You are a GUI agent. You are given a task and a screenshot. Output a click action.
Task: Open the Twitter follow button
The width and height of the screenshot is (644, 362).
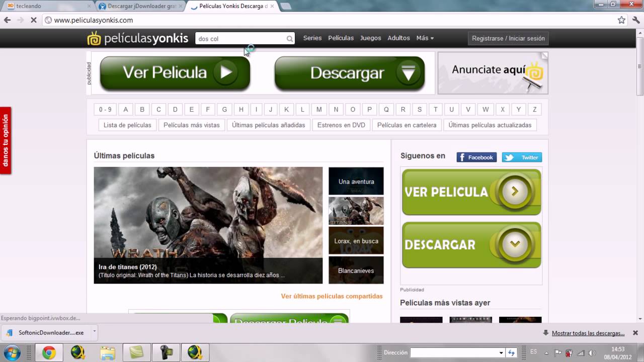pyautogui.click(x=522, y=157)
